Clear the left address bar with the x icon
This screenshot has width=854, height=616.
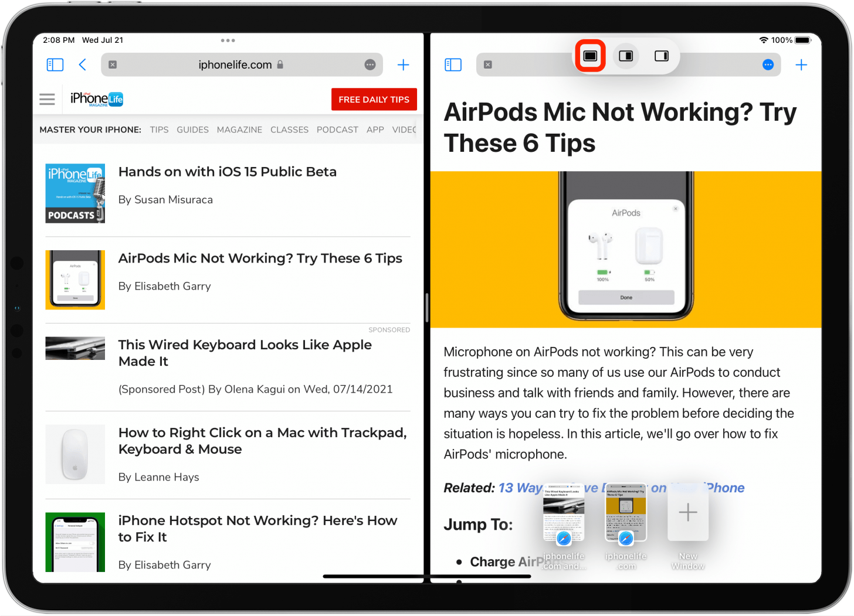coord(113,64)
